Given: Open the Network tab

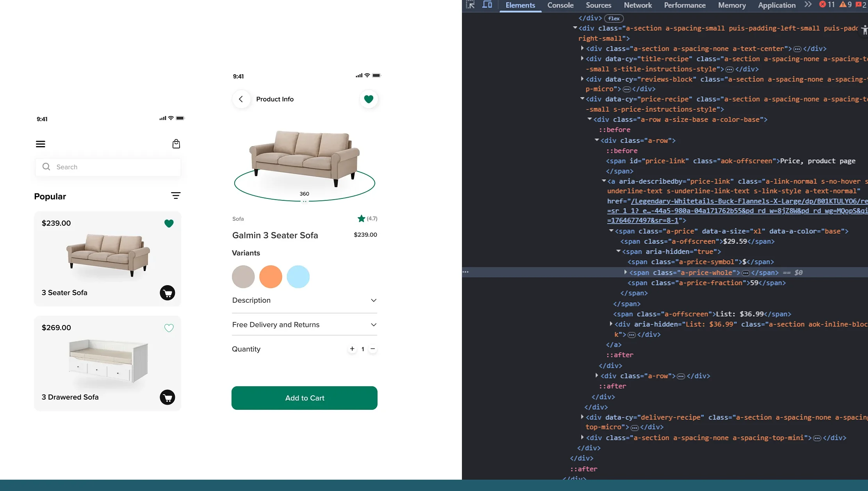Looking at the screenshot, I should tap(638, 5).
